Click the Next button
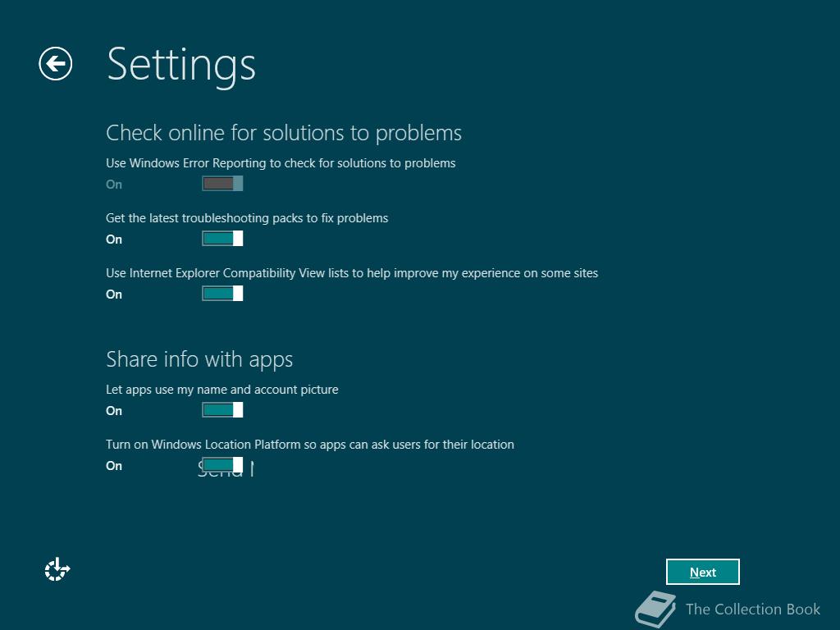 coord(703,572)
